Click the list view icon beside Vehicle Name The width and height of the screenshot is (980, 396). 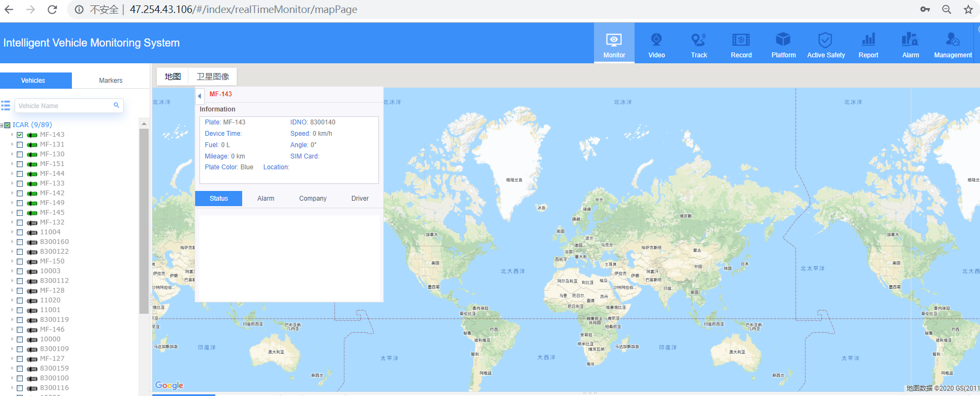point(6,105)
